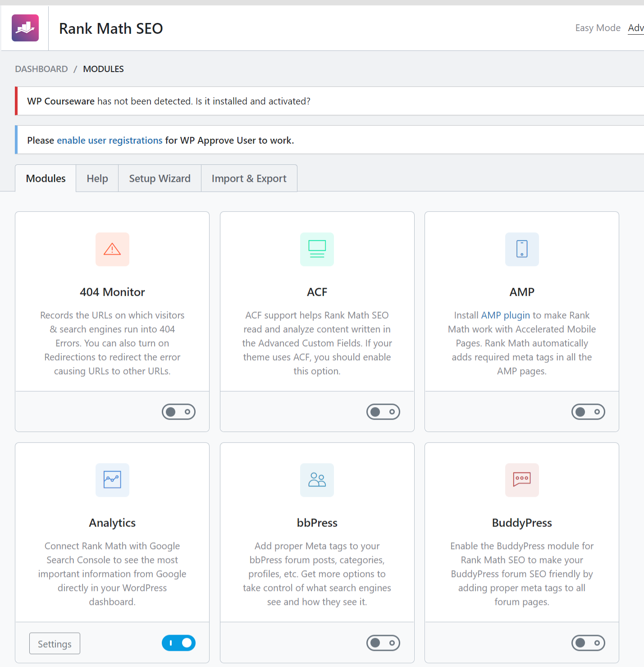Click the BuddyPress chat bubble icon
The width and height of the screenshot is (644, 667).
pyautogui.click(x=522, y=480)
